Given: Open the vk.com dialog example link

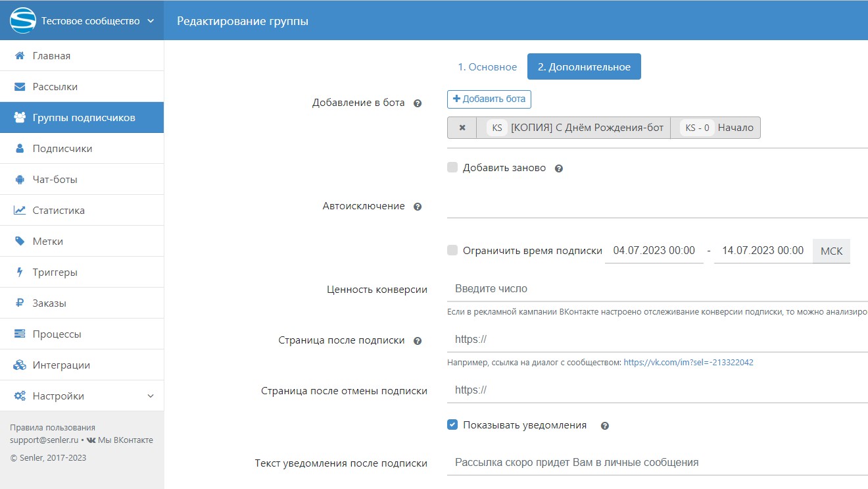Looking at the screenshot, I should 688,362.
